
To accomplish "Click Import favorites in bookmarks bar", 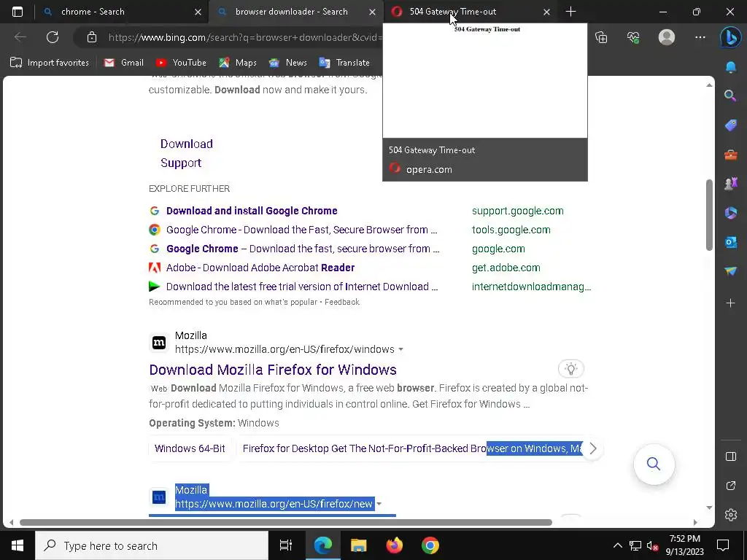I will (50, 63).
